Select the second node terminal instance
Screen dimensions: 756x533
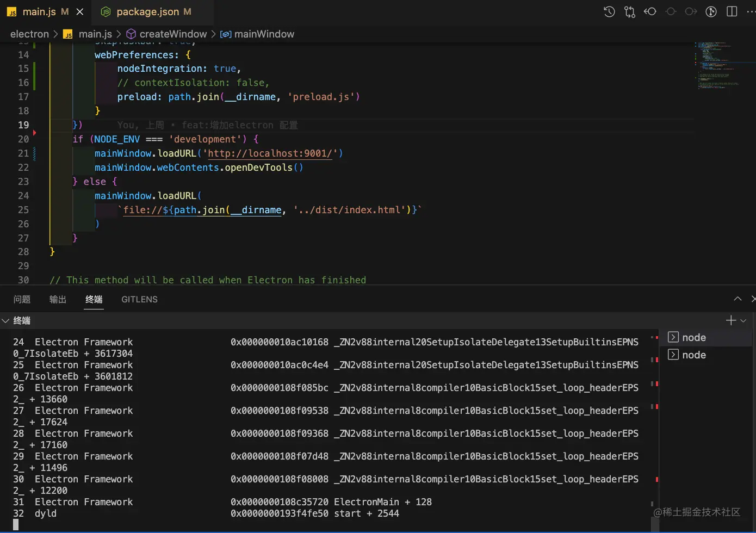click(x=706, y=355)
